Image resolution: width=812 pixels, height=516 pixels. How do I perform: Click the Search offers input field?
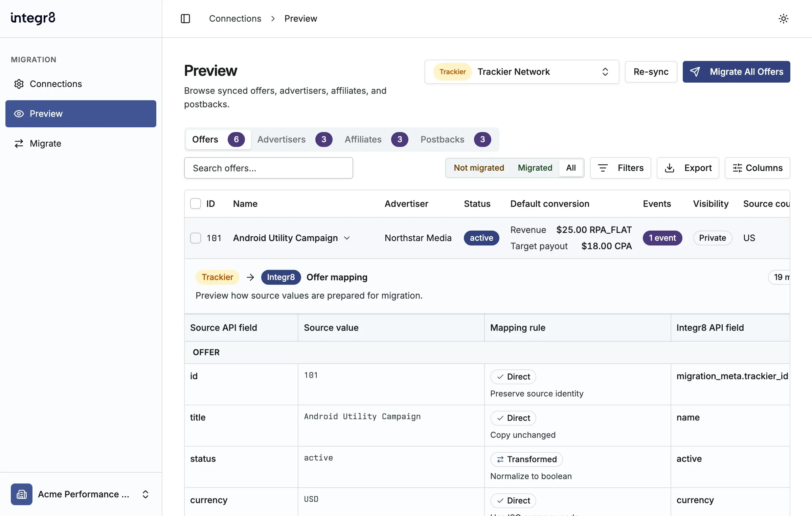pos(269,168)
